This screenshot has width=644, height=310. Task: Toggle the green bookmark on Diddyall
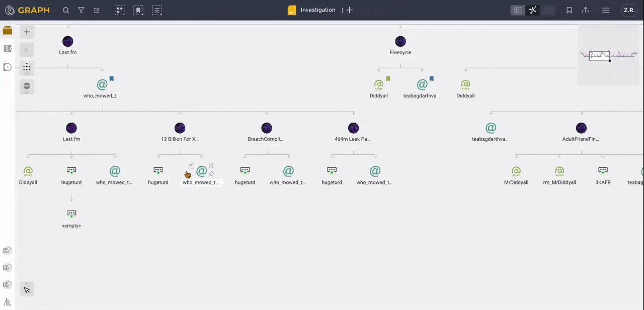coord(388,79)
